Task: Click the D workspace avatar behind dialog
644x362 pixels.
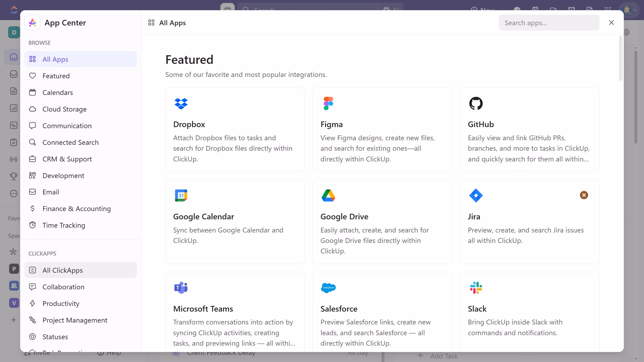Action: [x=14, y=32]
